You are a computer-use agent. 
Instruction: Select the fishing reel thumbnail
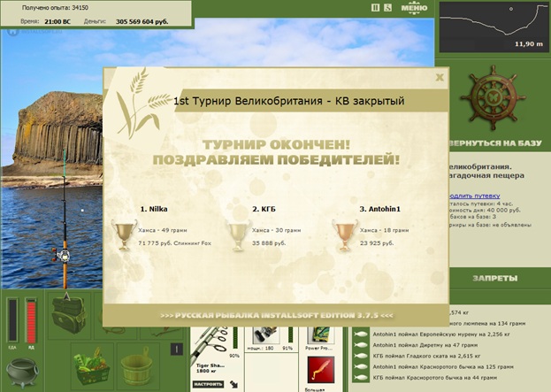pos(266,335)
